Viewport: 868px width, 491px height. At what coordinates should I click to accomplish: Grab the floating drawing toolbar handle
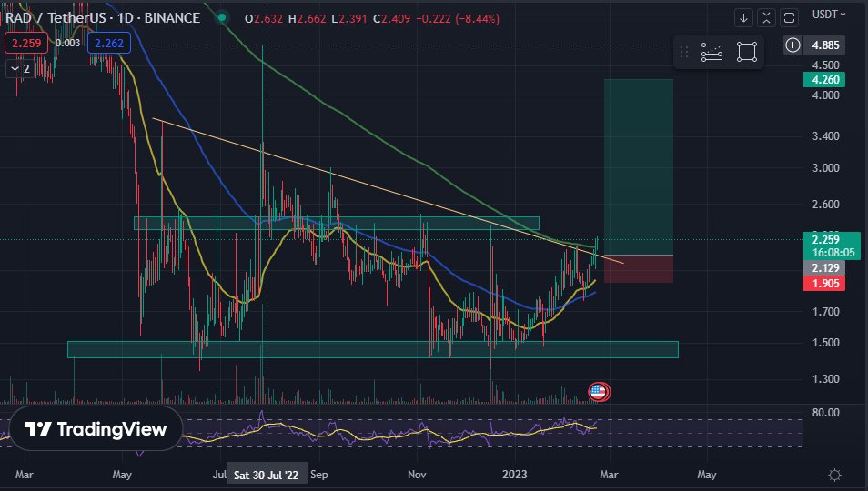tap(683, 52)
